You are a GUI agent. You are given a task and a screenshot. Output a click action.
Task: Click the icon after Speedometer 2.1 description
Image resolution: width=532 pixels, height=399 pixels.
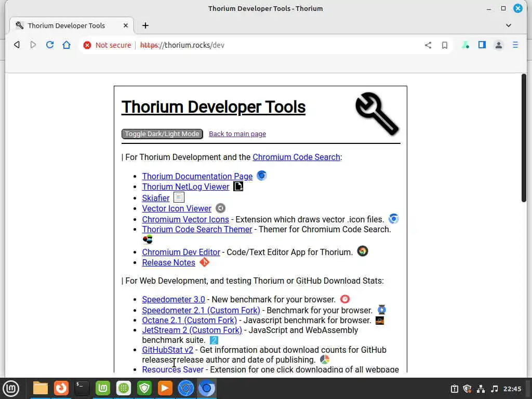coord(382,310)
